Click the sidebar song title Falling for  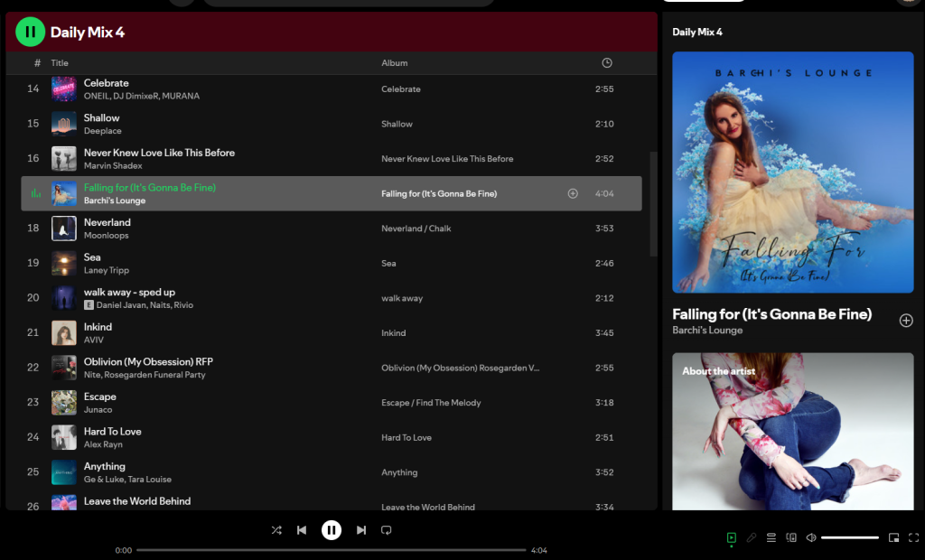pos(771,314)
